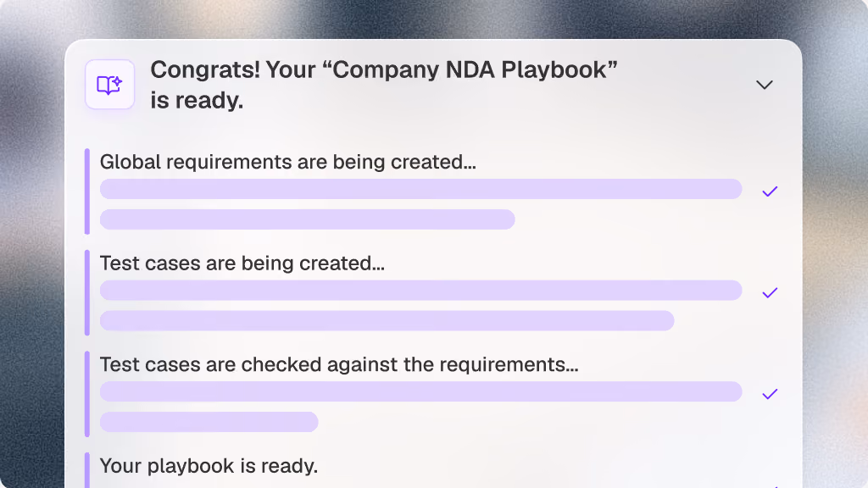Click purple accent line beside playbook ready
This screenshot has width=868, height=488.
point(87,470)
